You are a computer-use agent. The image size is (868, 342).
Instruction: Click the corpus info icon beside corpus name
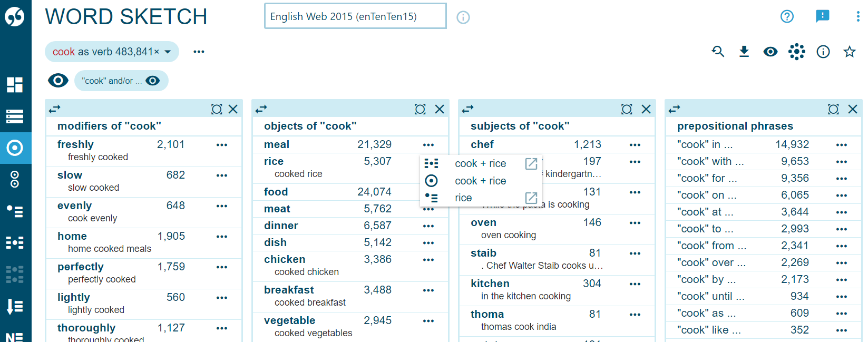[x=463, y=17]
